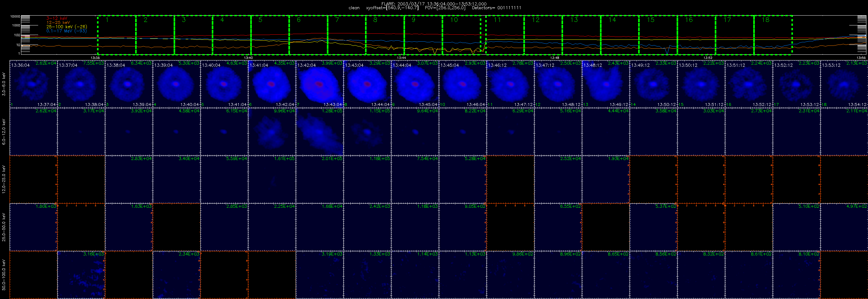
Task: Open 3.0-6.0 keV image starting 13:36:04
Action: tap(33, 84)
